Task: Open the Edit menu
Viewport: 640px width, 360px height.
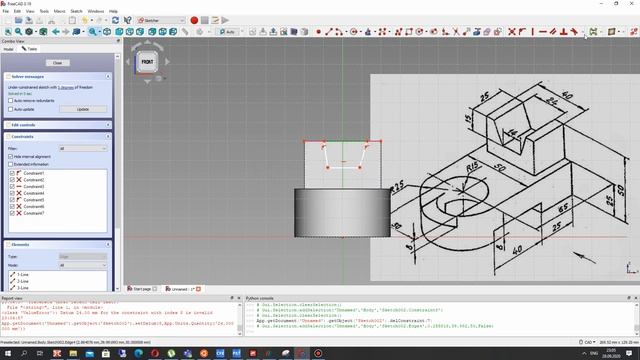Action: tap(17, 11)
